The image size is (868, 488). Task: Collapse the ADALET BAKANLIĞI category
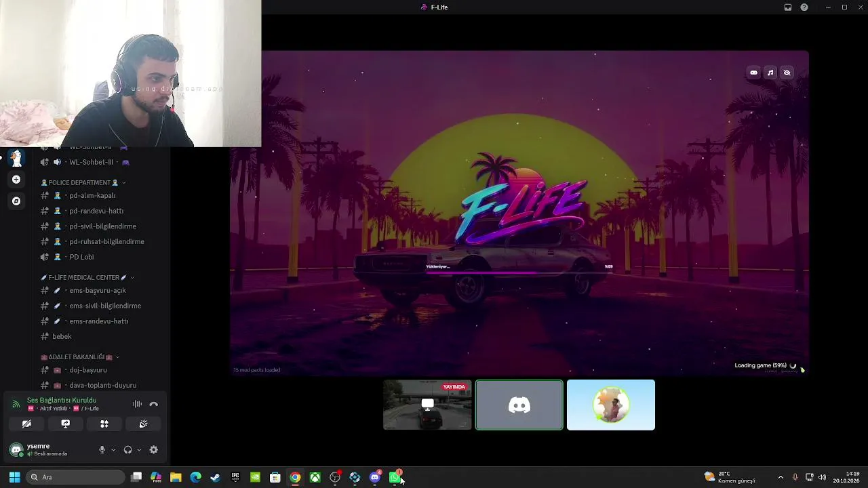80,357
